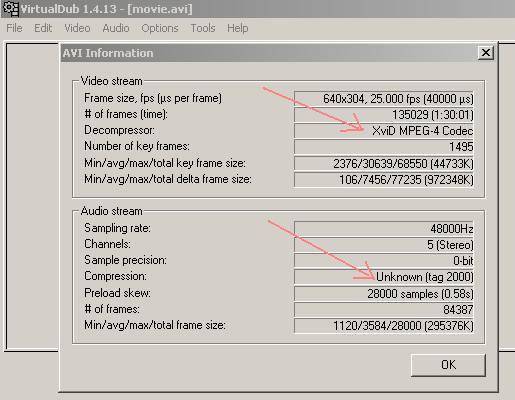Close the AVI Information dialog
Viewport: 515px width, 400px height.
486,53
